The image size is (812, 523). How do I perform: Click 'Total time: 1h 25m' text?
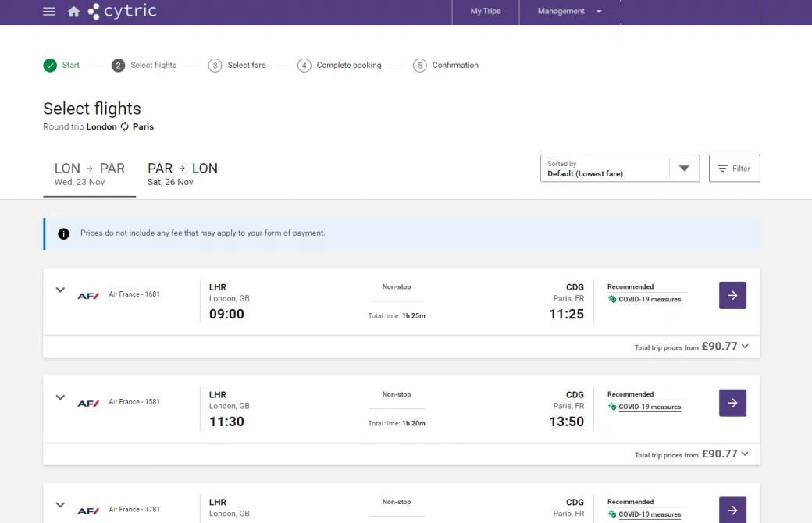(397, 316)
